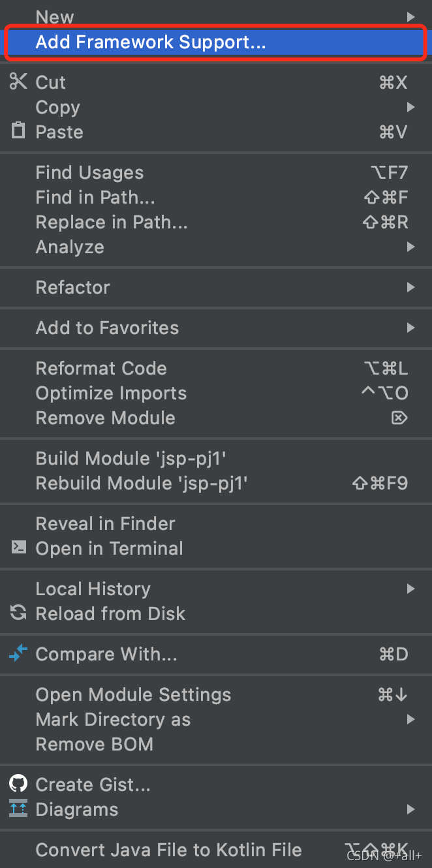Click the Reload from Disk refresh icon
The height and width of the screenshot is (868, 432).
click(x=18, y=613)
